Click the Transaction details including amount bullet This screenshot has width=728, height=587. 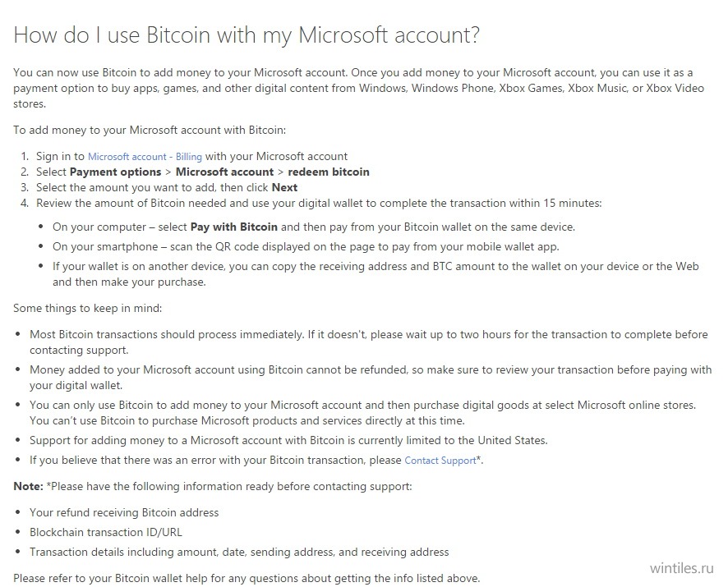coord(239,553)
